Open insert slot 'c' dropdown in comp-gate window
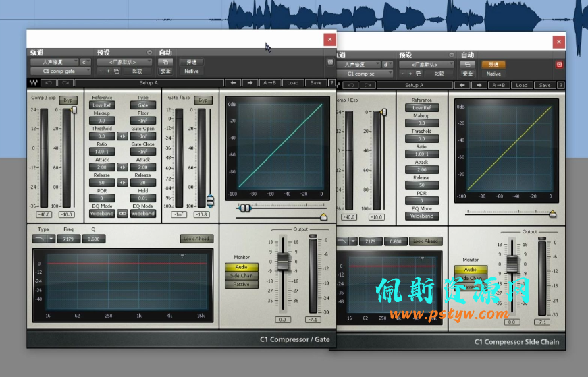 pos(86,62)
